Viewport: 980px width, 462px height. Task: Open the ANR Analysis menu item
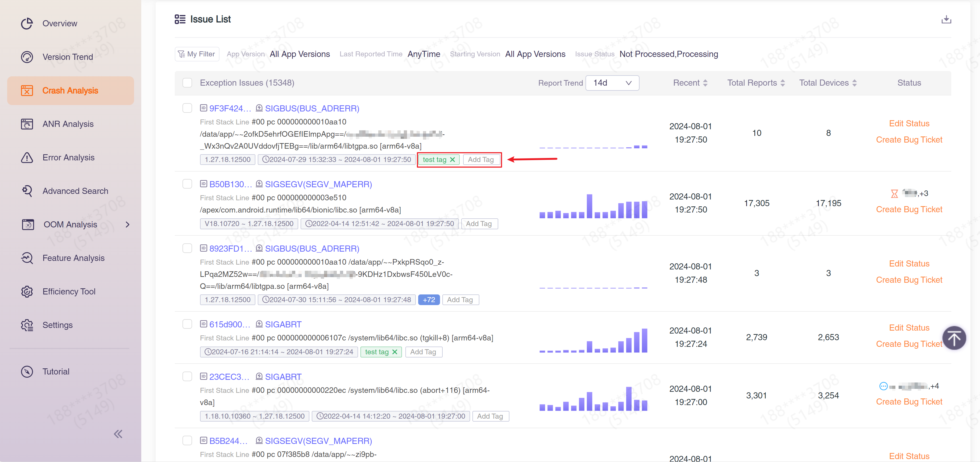click(71, 124)
